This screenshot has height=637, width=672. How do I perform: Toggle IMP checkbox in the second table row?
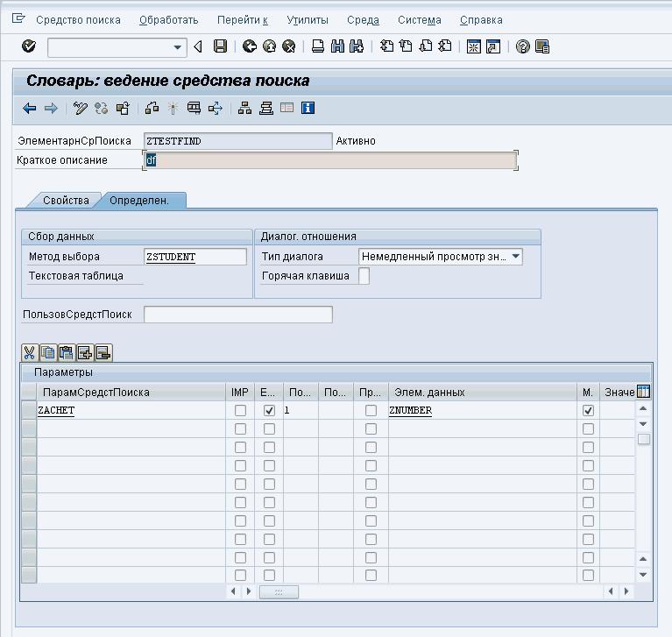(240, 428)
